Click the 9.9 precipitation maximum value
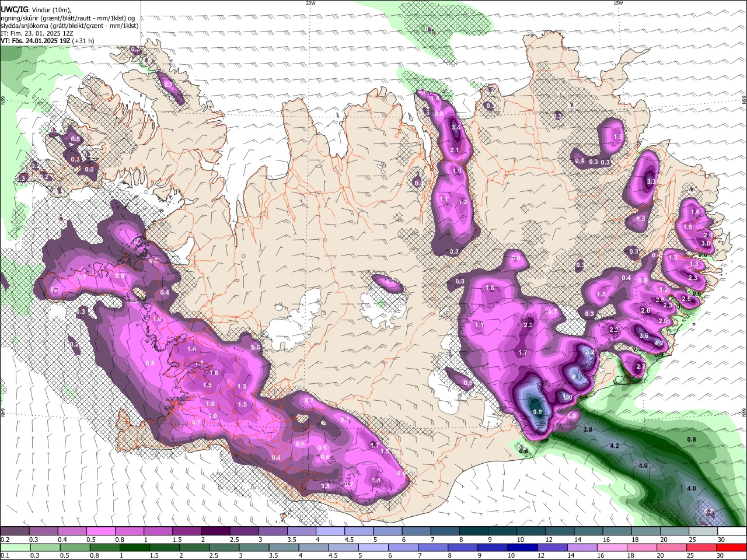This screenshot has width=747, height=560. (537, 412)
